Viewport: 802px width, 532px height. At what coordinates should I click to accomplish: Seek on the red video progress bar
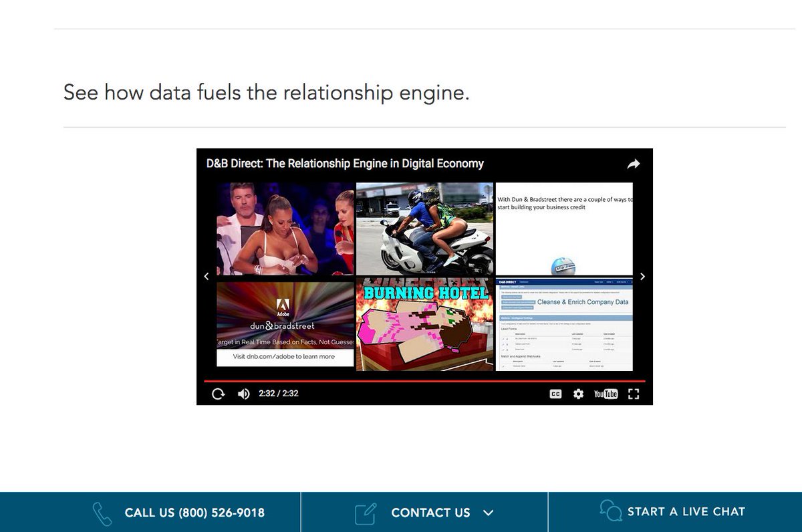click(x=424, y=381)
